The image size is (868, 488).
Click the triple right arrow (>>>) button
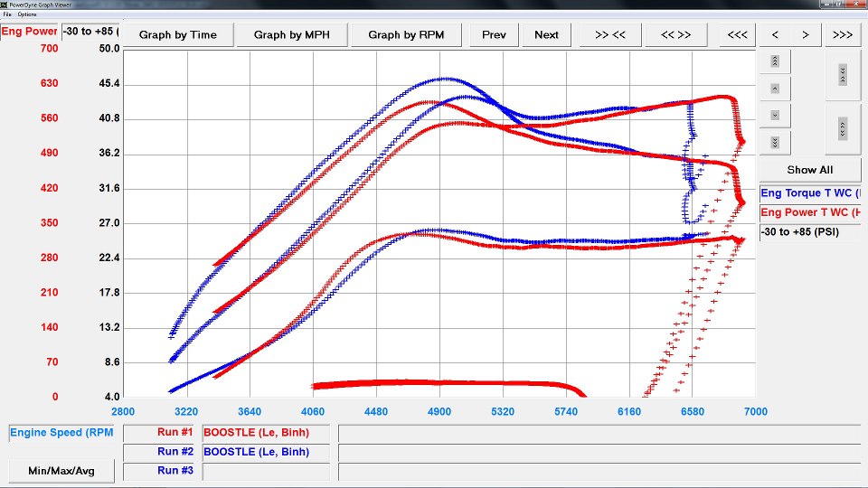(843, 35)
